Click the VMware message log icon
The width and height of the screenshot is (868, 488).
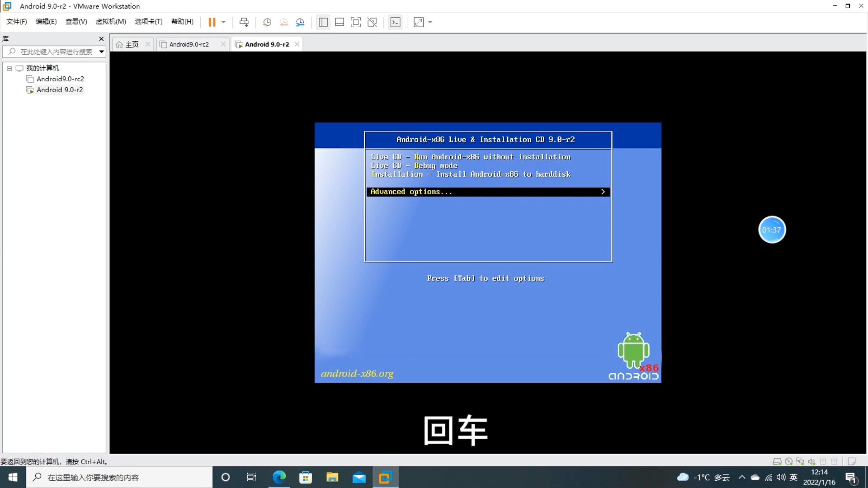pos(852,461)
